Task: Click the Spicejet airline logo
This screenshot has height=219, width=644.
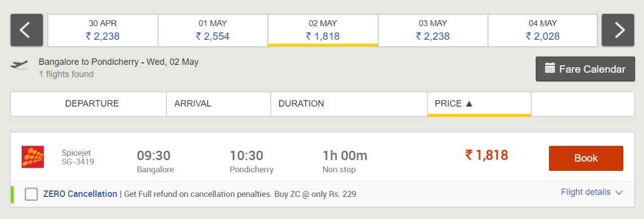Action: tap(33, 157)
